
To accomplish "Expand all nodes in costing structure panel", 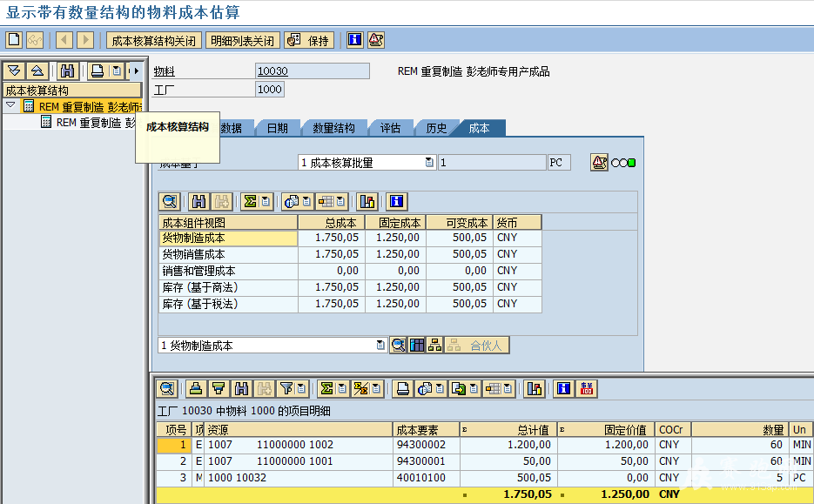I will (x=15, y=71).
